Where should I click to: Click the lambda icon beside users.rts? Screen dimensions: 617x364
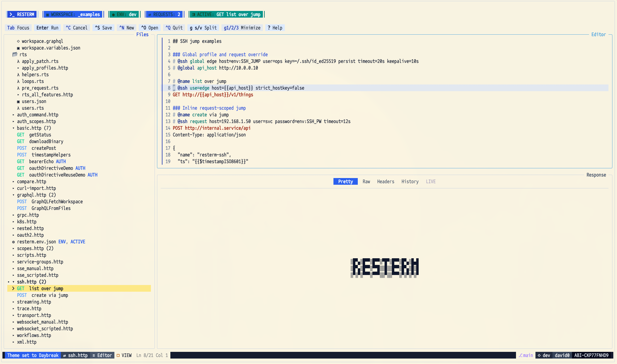(18, 108)
